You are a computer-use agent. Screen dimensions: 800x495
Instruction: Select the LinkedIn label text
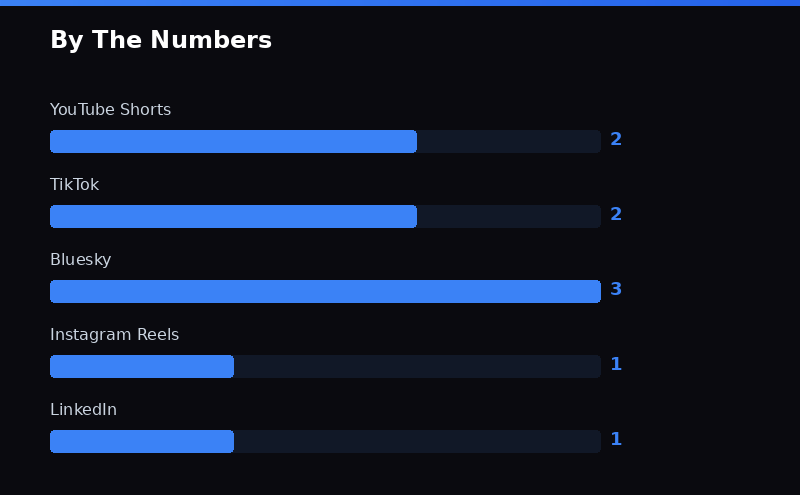(x=83, y=410)
